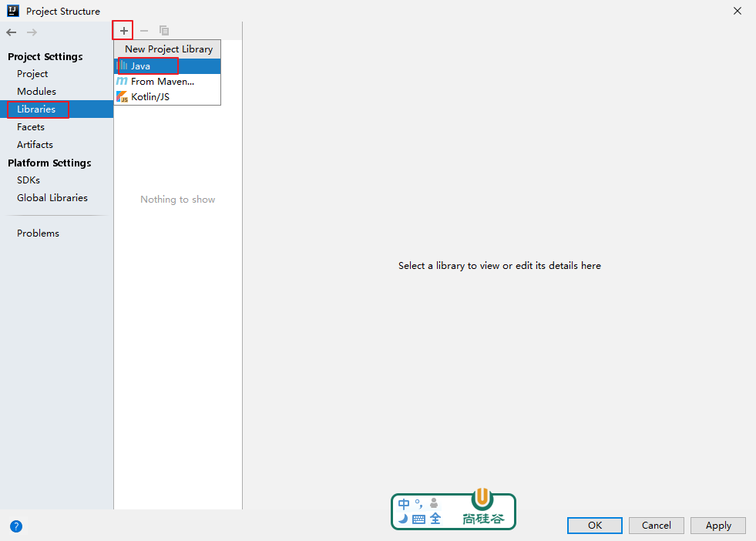The height and width of the screenshot is (541, 756).
Task: Click the punctuation icon in IME toolbar
Action: (419, 504)
